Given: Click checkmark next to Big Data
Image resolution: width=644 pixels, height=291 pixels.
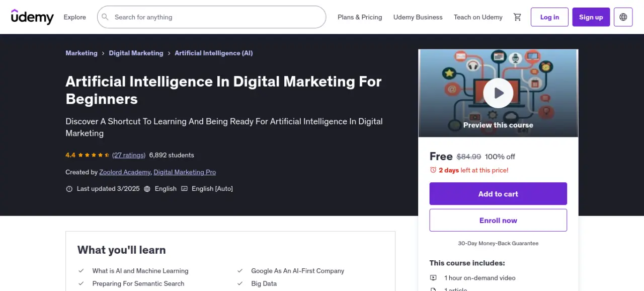Looking at the screenshot, I should pos(240,283).
